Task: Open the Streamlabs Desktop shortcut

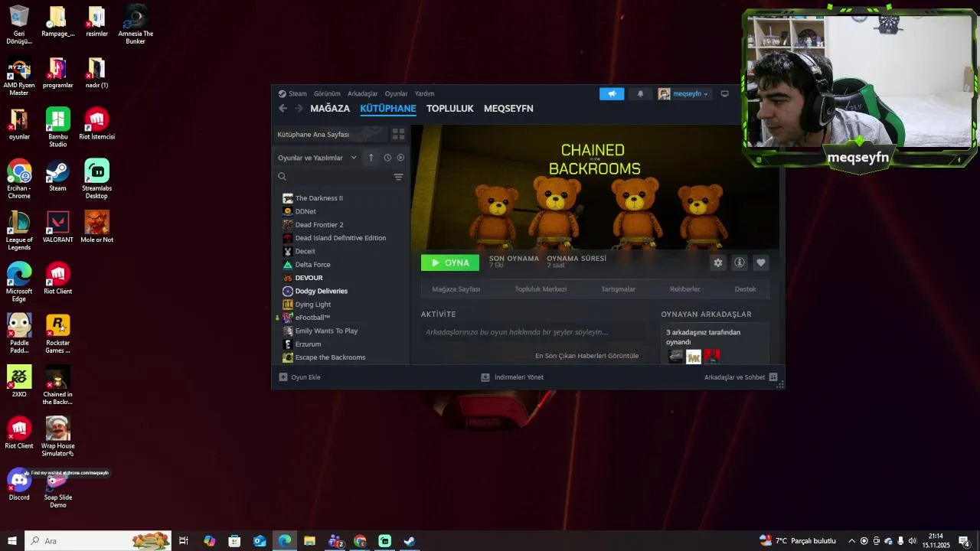Action: click(x=96, y=178)
